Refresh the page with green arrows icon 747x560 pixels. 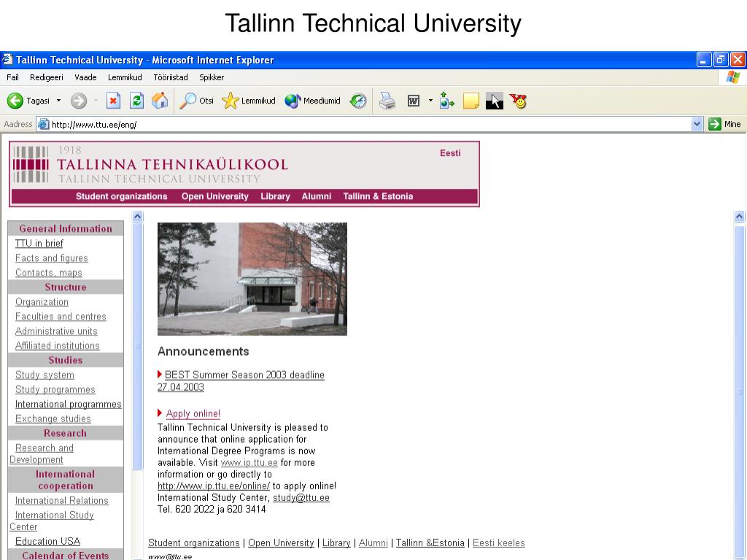coord(136,101)
